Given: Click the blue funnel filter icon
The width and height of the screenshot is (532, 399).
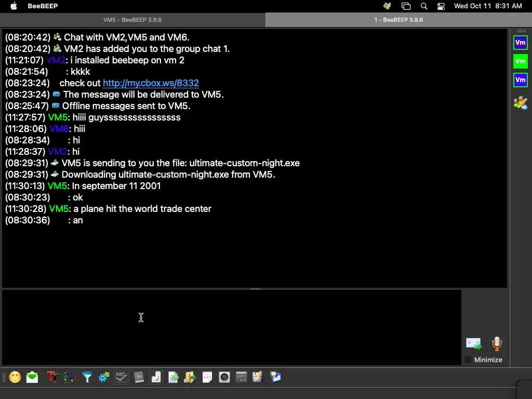Looking at the screenshot, I should pos(87,377).
